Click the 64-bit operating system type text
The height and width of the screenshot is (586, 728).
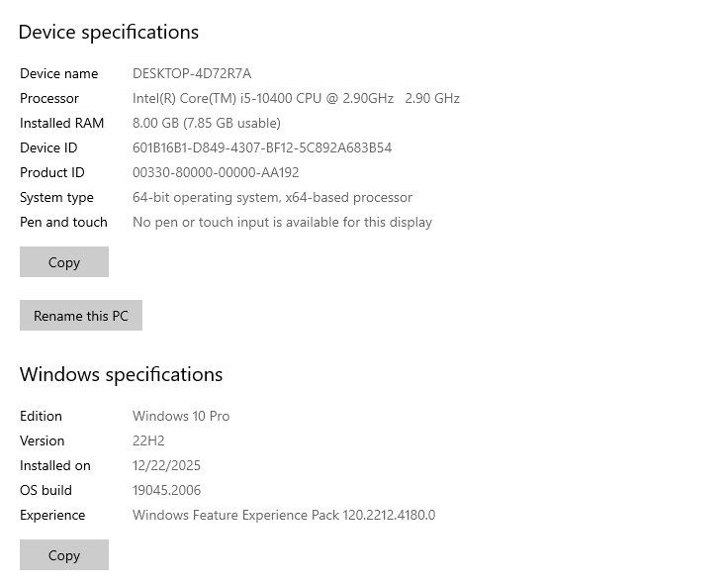(272, 197)
